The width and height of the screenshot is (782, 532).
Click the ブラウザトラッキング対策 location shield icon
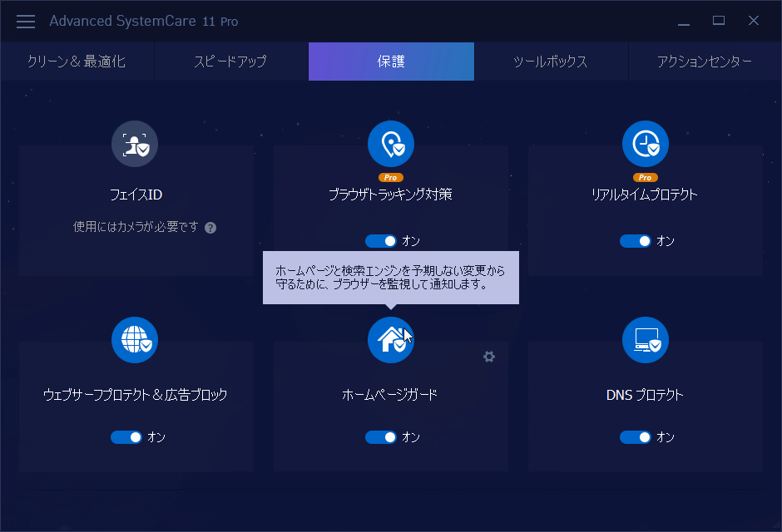pos(391,144)
